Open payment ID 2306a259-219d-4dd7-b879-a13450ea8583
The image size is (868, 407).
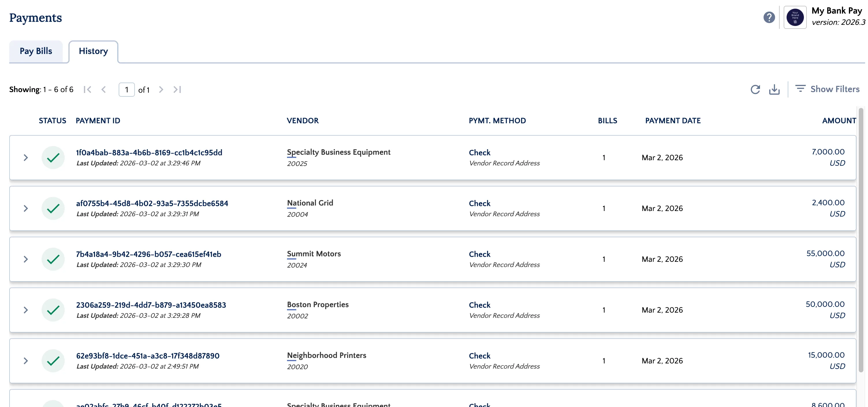151,305
